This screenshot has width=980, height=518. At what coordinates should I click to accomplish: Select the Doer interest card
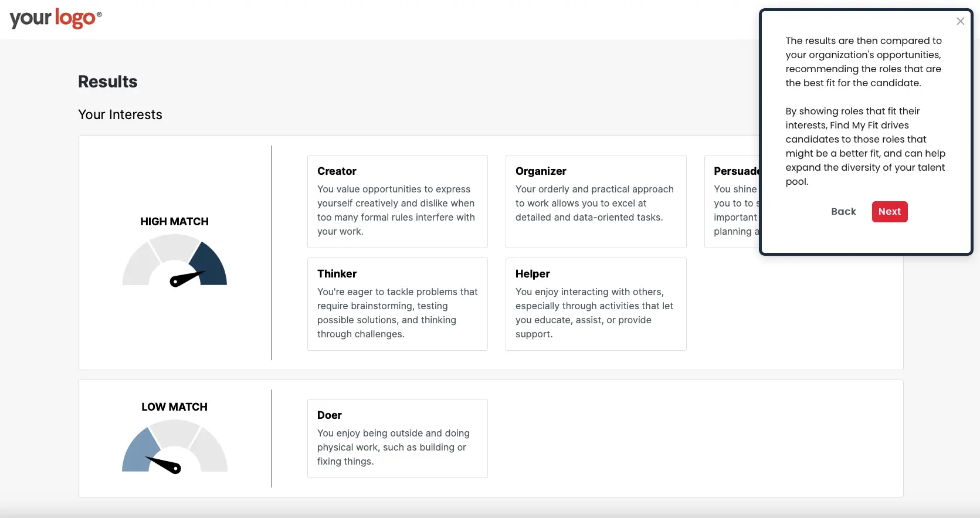(x=397, y=438)
